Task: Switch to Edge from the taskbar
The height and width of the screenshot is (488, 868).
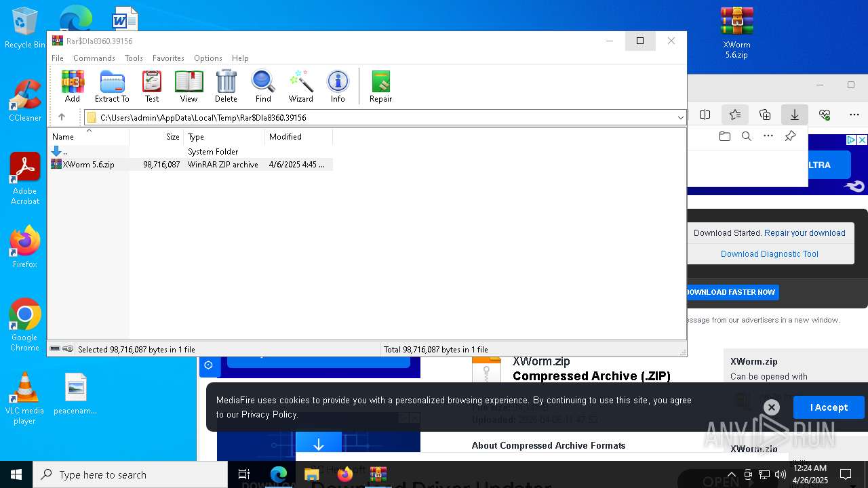Action: coord(279,474)
